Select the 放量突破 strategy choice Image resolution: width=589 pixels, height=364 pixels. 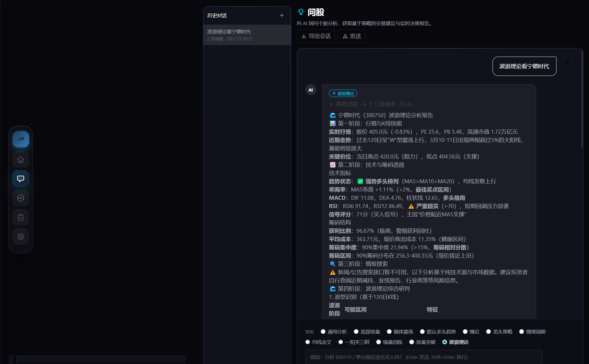pos(412,342)
